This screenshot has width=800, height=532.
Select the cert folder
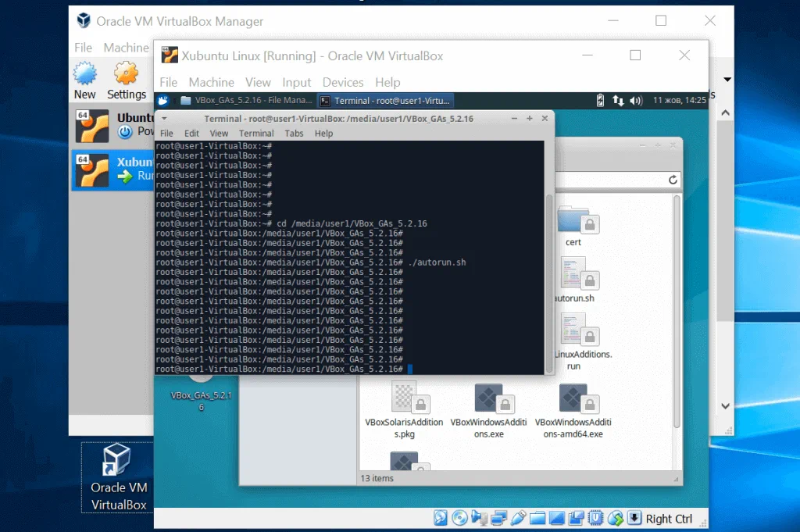(x=573, y=225)
